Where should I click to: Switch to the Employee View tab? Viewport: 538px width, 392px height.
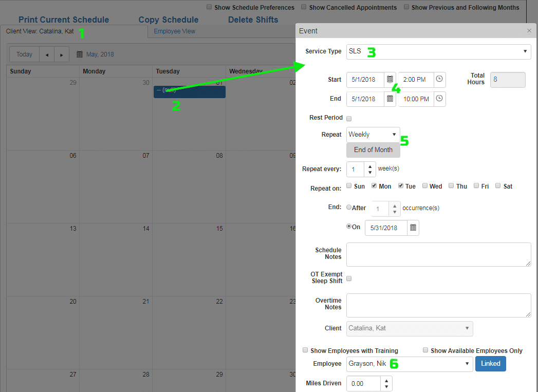tap(175, 31)
